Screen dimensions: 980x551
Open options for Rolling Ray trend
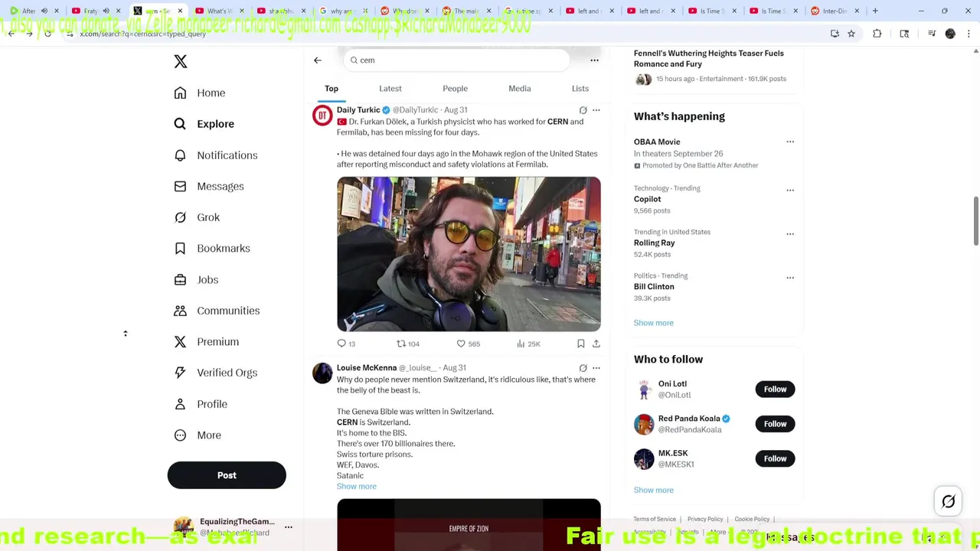point(790,233)
